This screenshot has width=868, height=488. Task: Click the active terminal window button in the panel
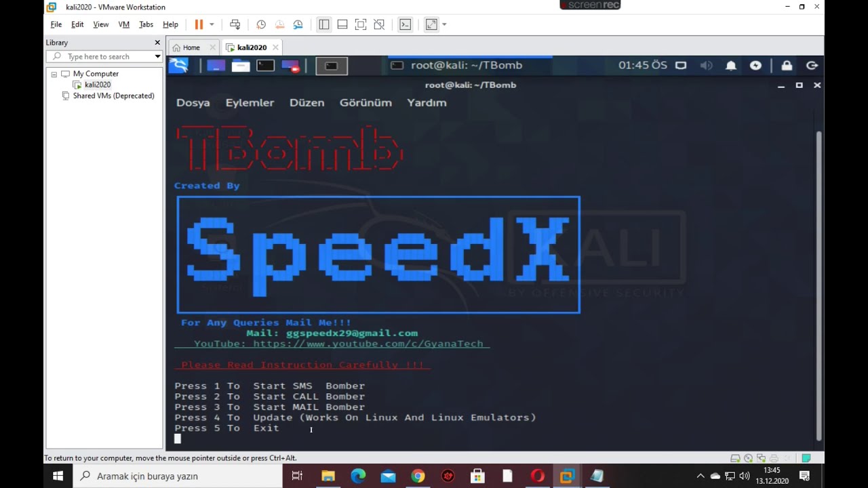point(332,66)
